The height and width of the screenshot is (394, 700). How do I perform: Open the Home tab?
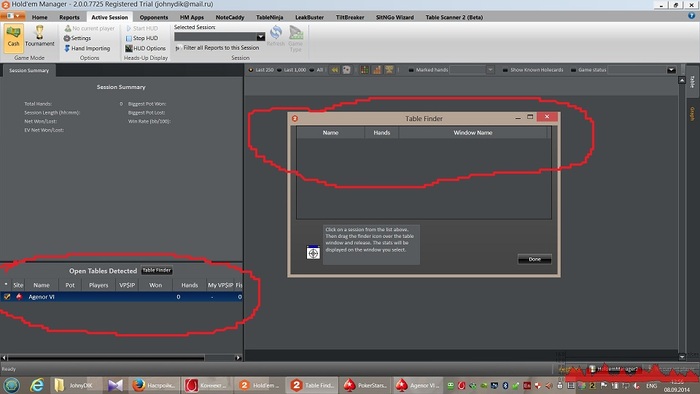tap(39, 17)
